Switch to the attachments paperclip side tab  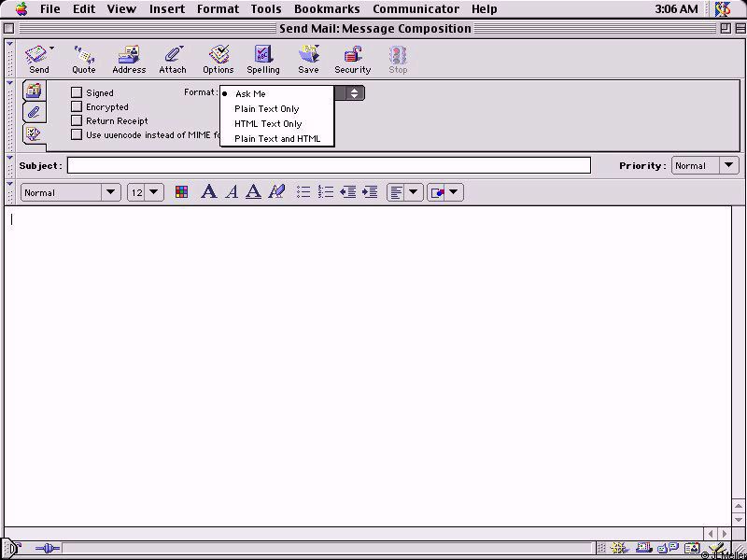point(34,112)
